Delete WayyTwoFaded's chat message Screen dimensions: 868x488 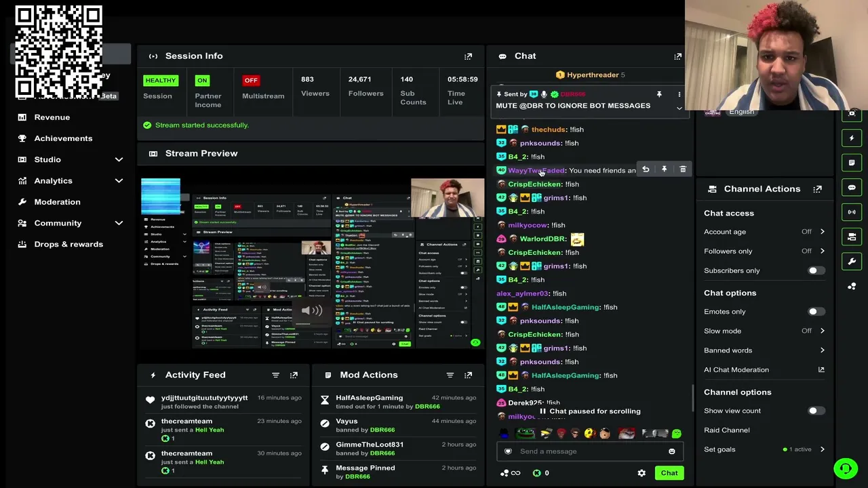683,169
